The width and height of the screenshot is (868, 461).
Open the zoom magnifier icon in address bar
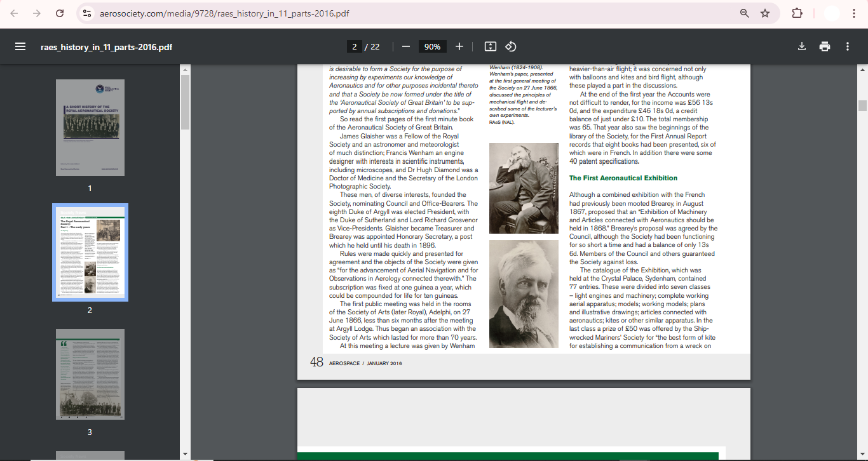click(x=744, y=13)
